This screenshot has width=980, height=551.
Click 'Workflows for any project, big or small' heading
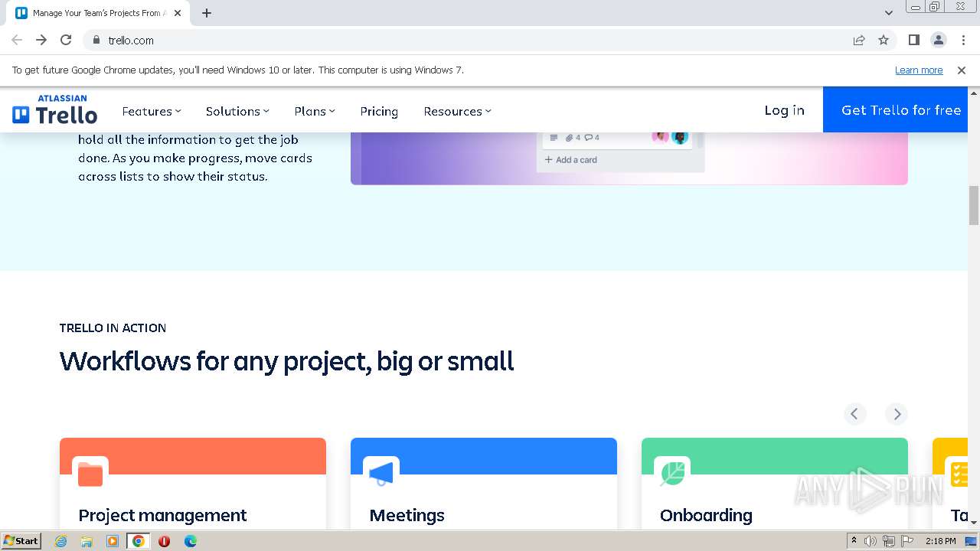pyautogui.click(x=286, y=360)
